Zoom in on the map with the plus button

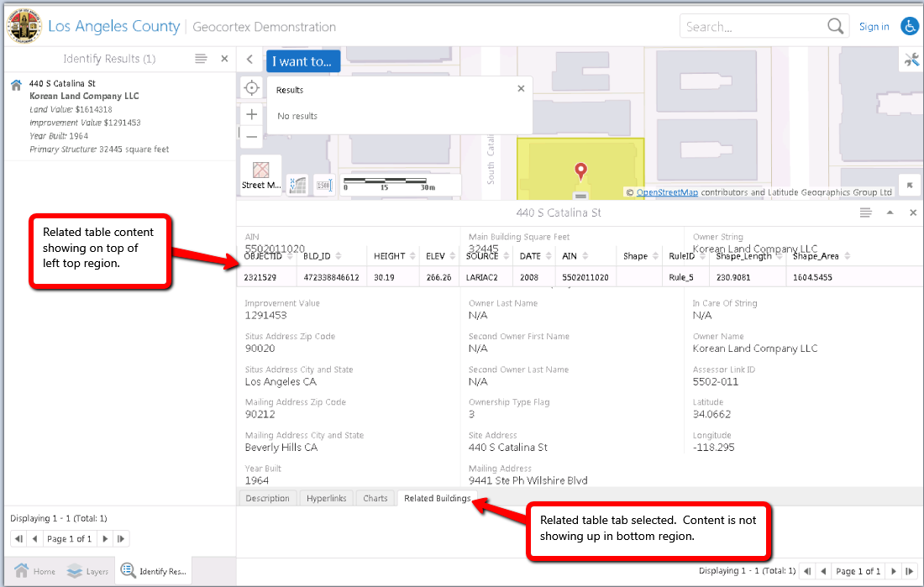coord(252,114)
